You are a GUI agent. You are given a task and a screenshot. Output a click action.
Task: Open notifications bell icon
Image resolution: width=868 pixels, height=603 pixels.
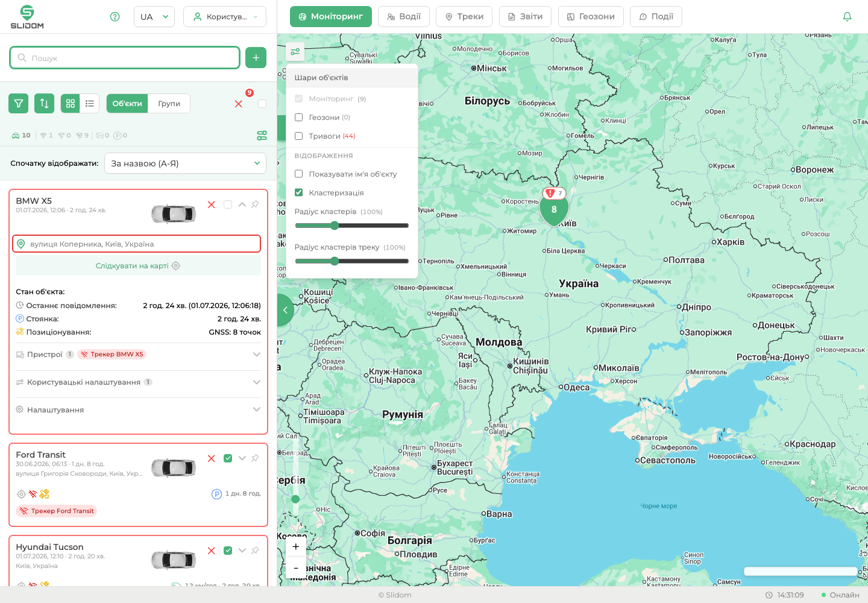[x=847, y=17]
